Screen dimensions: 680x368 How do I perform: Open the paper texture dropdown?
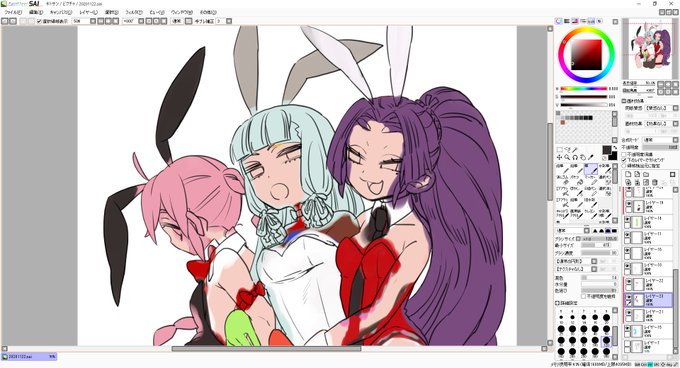click(x=675, y=108)
